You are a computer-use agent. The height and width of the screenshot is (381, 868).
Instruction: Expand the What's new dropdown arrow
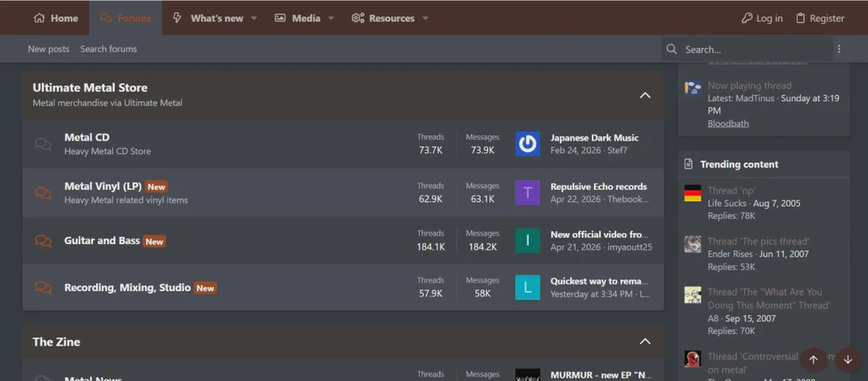point(254,18)
